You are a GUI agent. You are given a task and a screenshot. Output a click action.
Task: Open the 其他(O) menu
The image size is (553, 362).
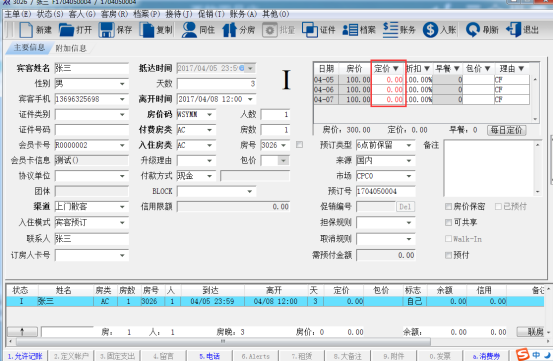pyautogui.click(x=275, y=14)
